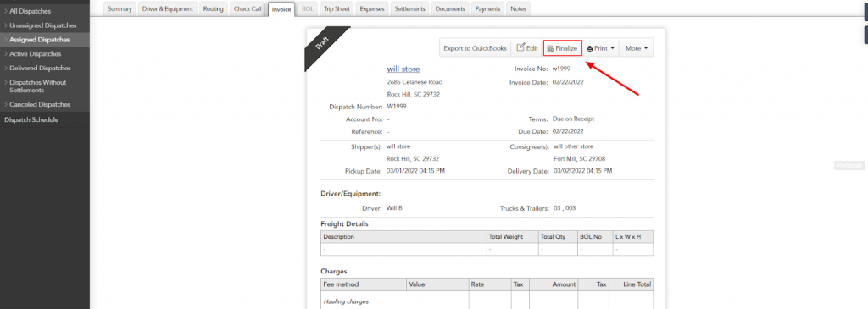The width and height of the screenshot is (868, 309).
Task: Open the will store customer link
Action: point(403,69)
